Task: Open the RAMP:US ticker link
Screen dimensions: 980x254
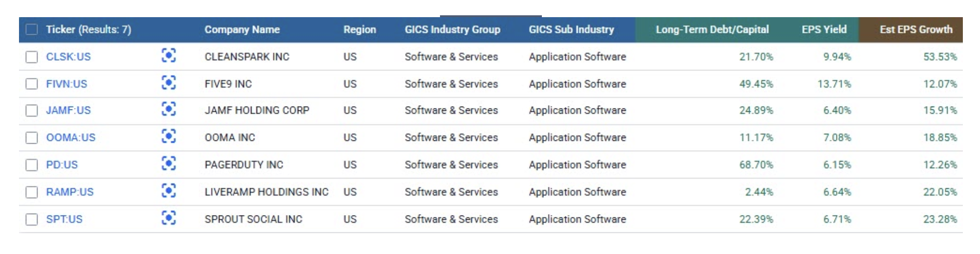Action: pos(70,192)
